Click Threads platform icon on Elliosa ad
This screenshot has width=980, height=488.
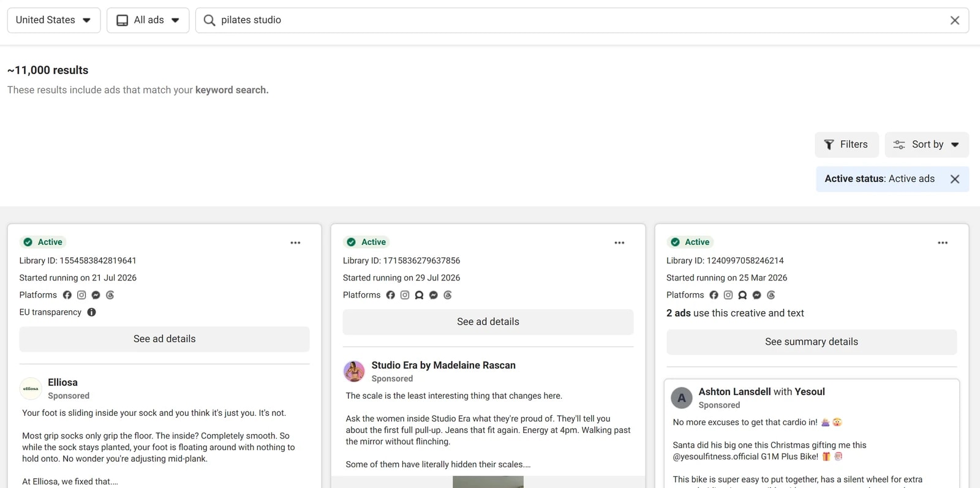click(x=110, y=295)
